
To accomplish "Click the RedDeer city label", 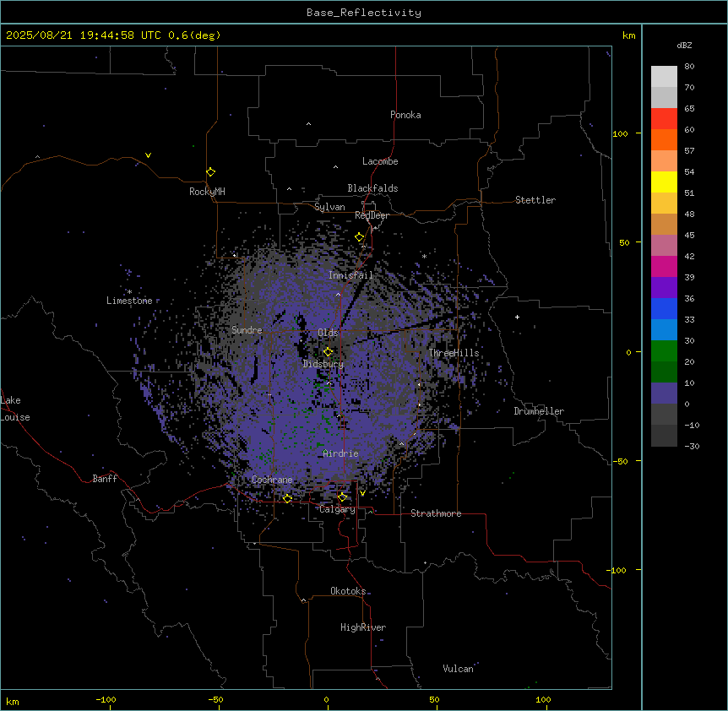I will click(x=372, y=214).
